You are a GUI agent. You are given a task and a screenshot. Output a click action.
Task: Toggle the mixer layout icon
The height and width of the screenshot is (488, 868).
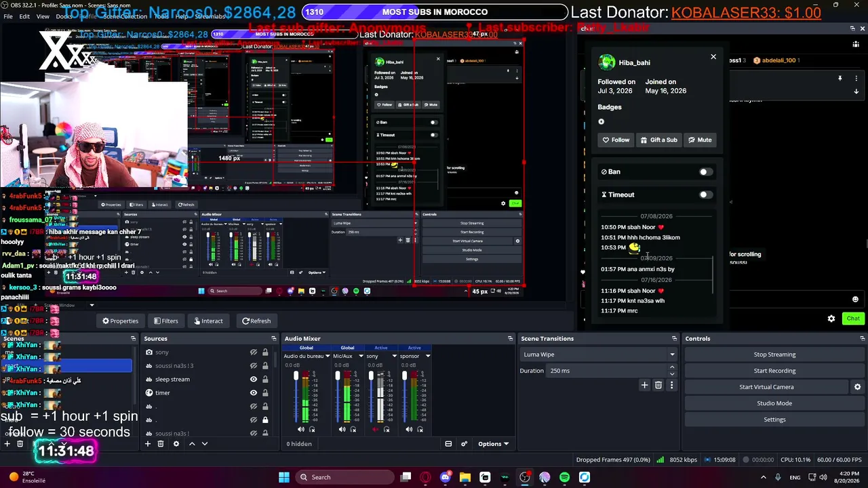pyautogui.click(x=448, y=444)
